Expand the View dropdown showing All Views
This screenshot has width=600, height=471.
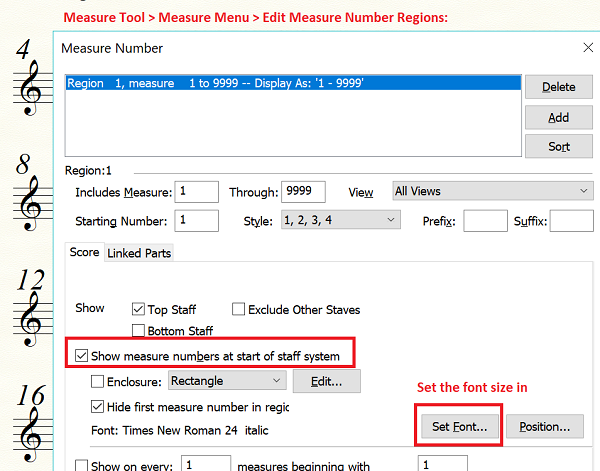click(492, 191)
